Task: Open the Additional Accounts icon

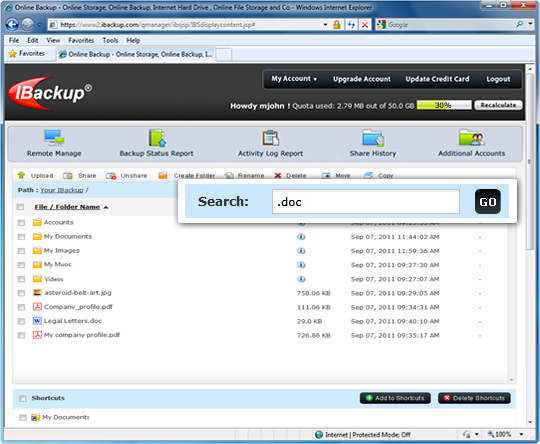Action: pos(471,138)
